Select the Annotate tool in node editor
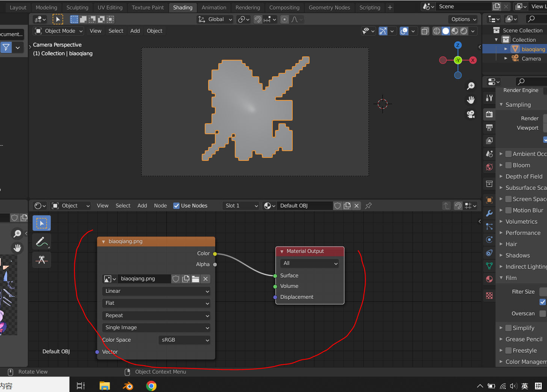The width and height of the screenshot is (547, 392). 42,242
